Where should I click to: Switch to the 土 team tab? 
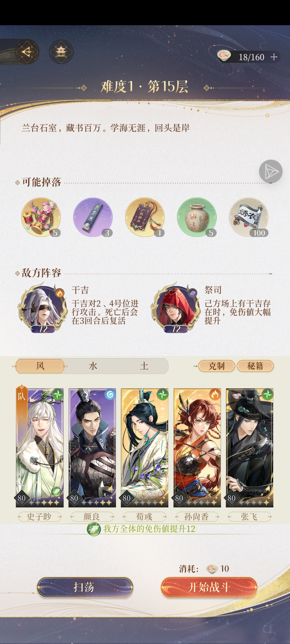(144, 366)
